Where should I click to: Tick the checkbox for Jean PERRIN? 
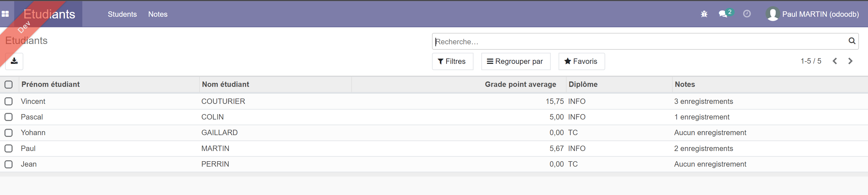(9, 164)
